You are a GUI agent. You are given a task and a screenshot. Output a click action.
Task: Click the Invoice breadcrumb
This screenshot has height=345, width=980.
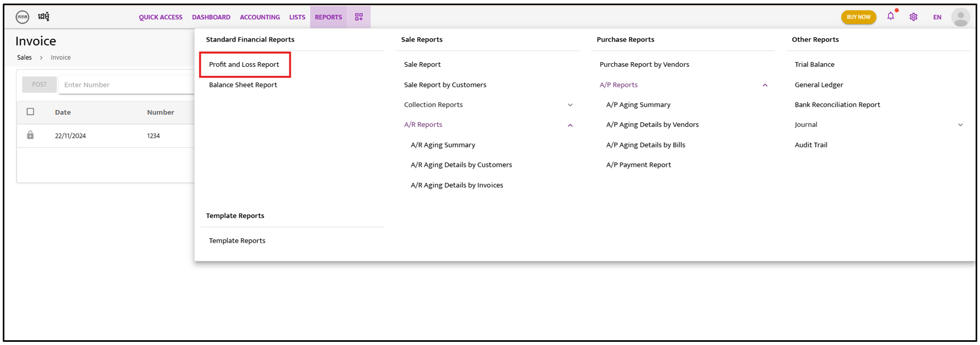[60, 57]
